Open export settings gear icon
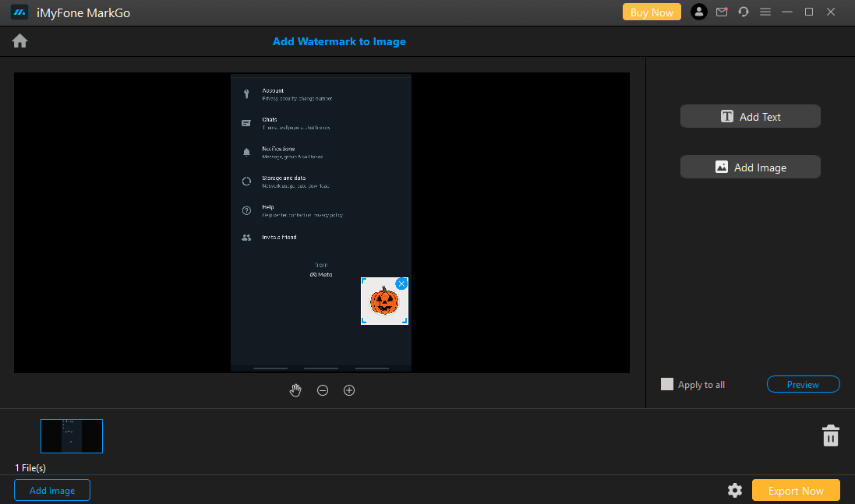855x504 pixels. (735, 491)
